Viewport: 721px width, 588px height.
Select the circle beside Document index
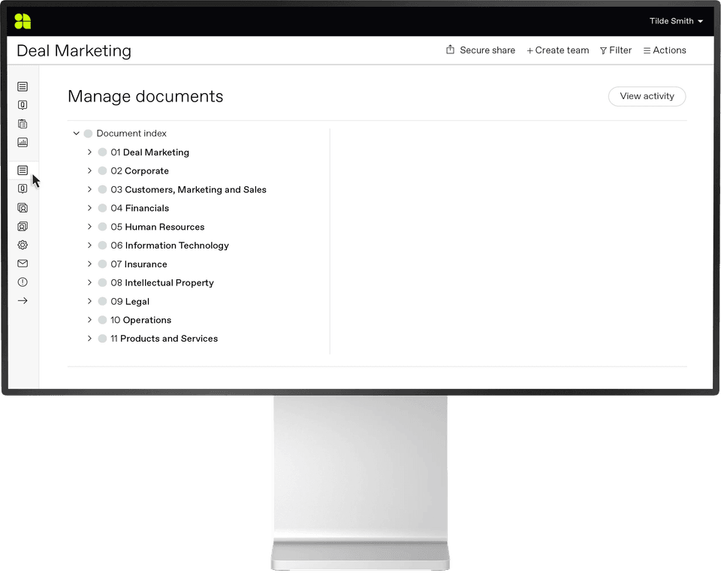(x=88, y=134)
